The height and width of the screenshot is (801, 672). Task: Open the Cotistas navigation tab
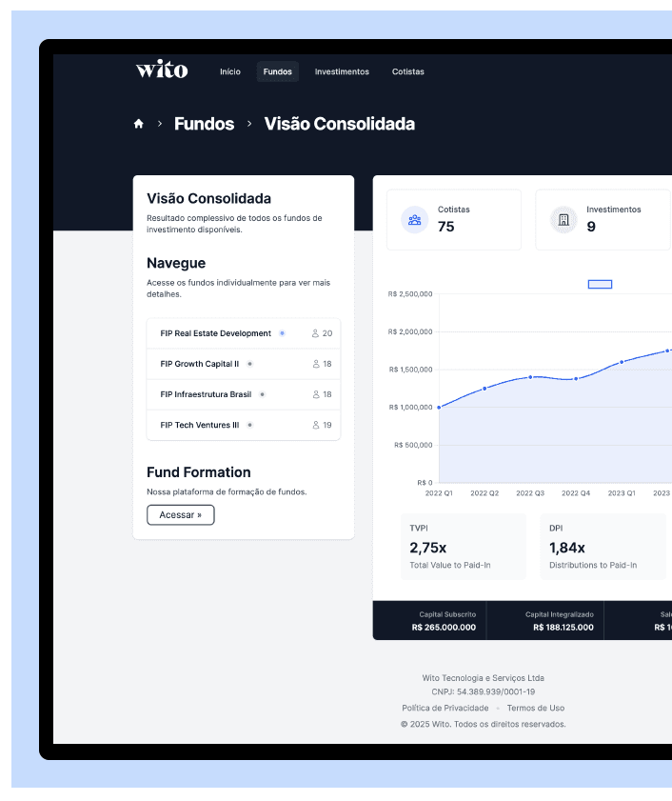pos(408,71)
